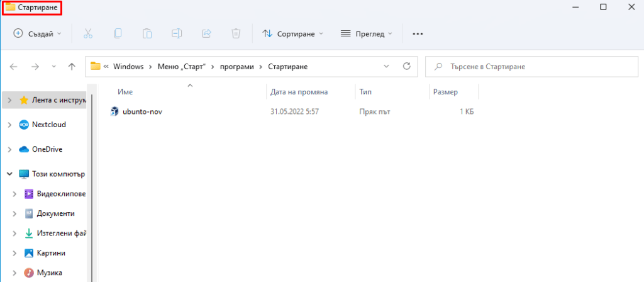Maximize the Стартиране window
Viewport: 644px width, 282px height.
[603, 7]
